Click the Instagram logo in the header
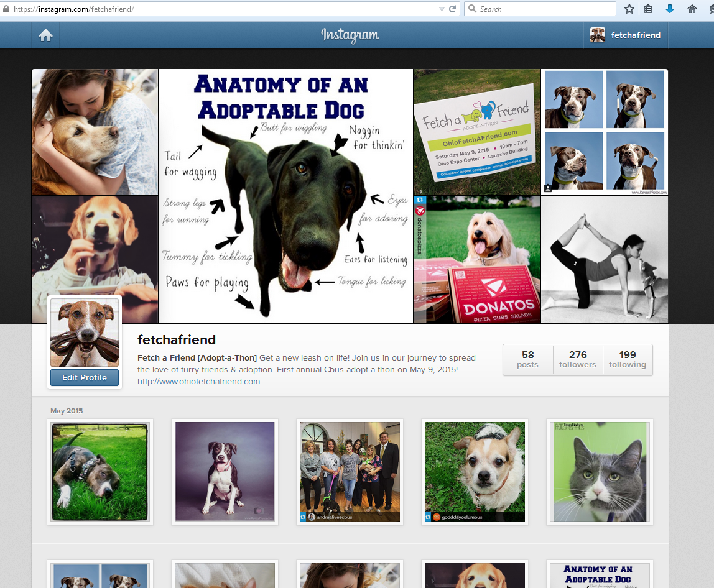Screen dimensions: 714x588 coord(350,35)
